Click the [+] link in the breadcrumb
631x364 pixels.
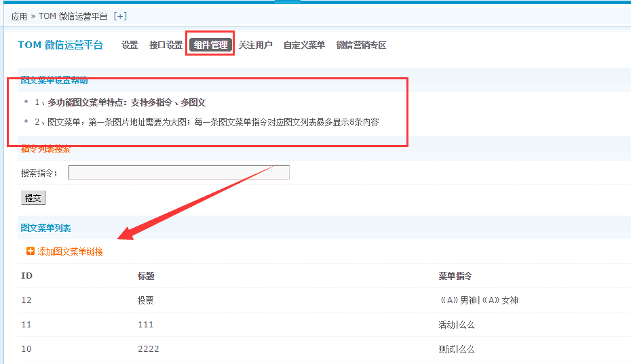pos(120,16)
